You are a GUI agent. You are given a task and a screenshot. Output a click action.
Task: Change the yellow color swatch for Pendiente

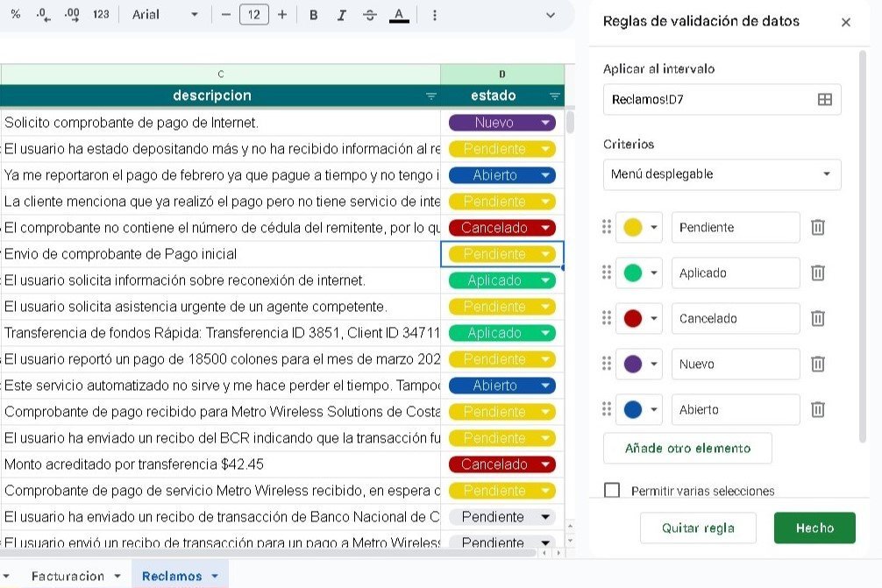pyautogui.click(x=640, y=228)
